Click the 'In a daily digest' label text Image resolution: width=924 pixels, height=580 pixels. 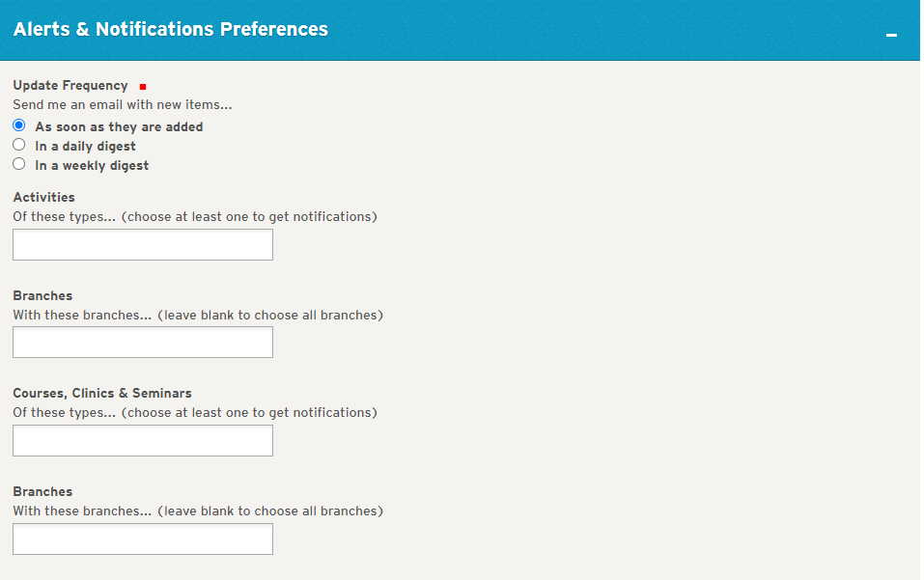(85, 146)
